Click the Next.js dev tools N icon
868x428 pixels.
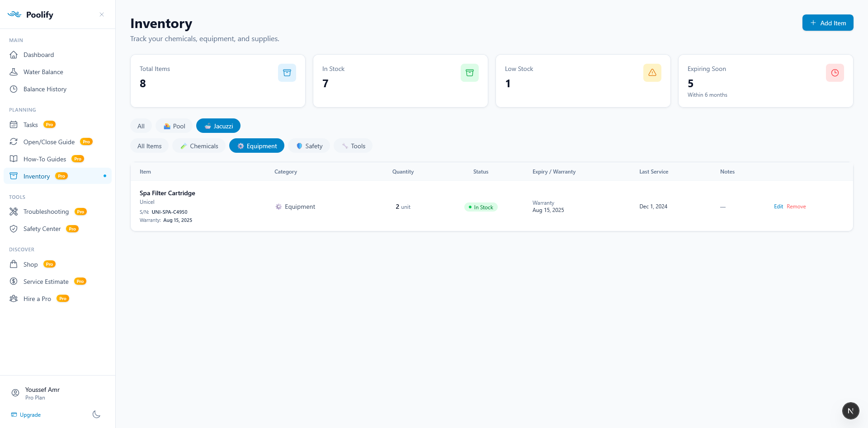tap(850, 411)
